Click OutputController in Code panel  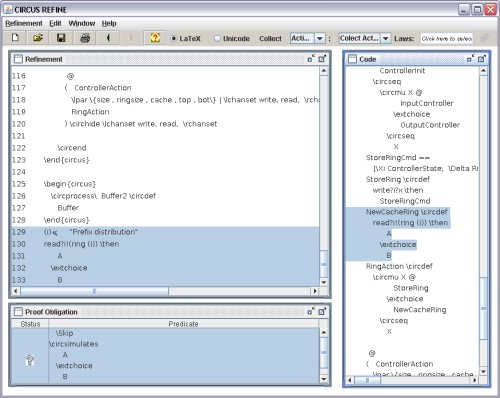point(430,125)
